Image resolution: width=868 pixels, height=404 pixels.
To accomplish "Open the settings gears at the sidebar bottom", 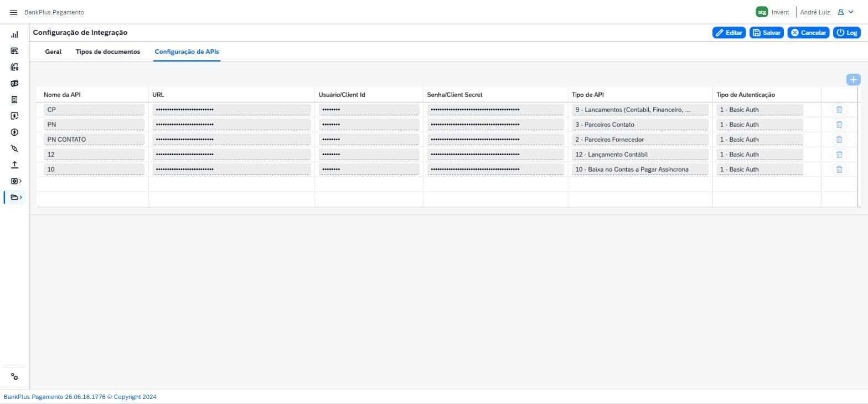I will [14, 377].
